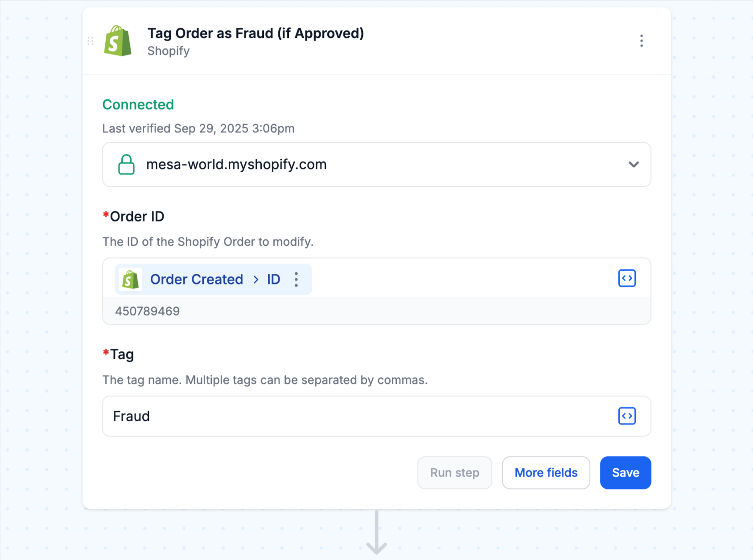Click the Connected status label

tap(138, 104)
